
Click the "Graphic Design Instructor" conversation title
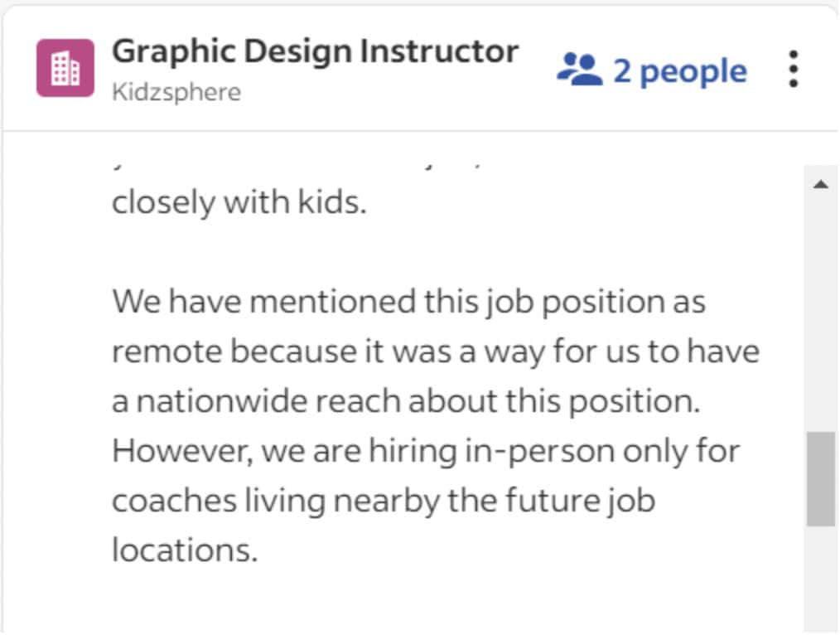pyautogui.click(x=315, y=52)
